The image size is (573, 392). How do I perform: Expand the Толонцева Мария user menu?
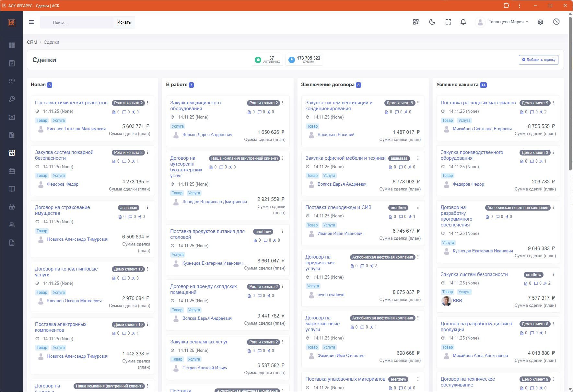(x=508, y=22)
